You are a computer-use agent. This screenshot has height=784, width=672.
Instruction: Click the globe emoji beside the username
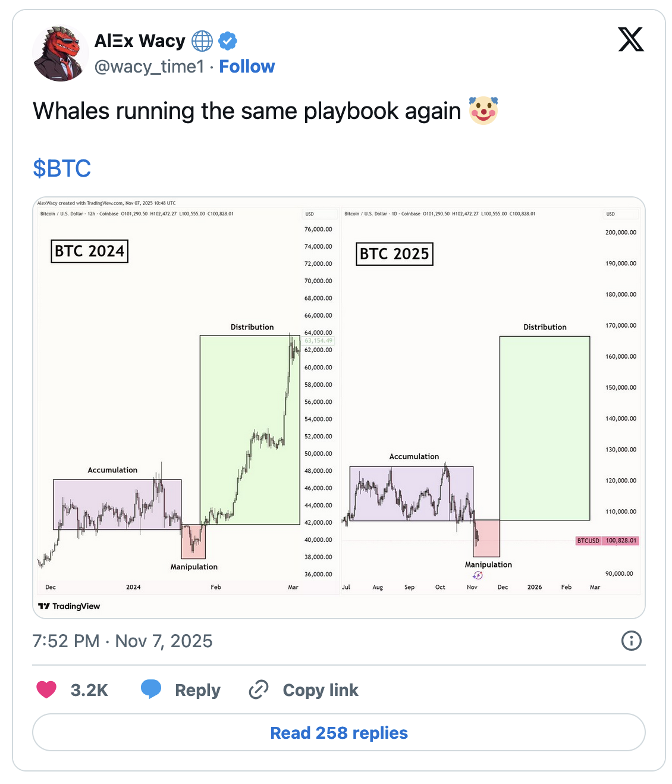tap(202, 40)
